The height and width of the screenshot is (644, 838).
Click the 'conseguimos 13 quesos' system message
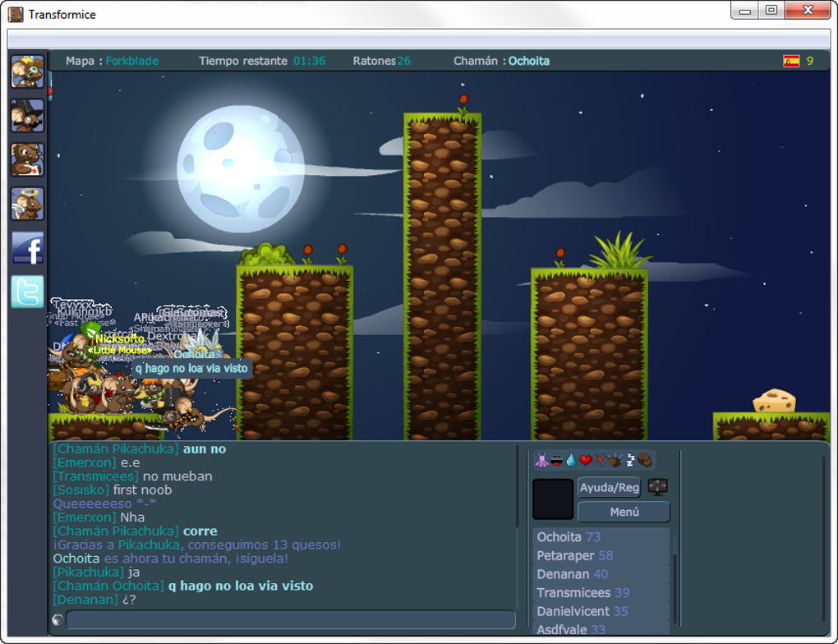[196, 545]
